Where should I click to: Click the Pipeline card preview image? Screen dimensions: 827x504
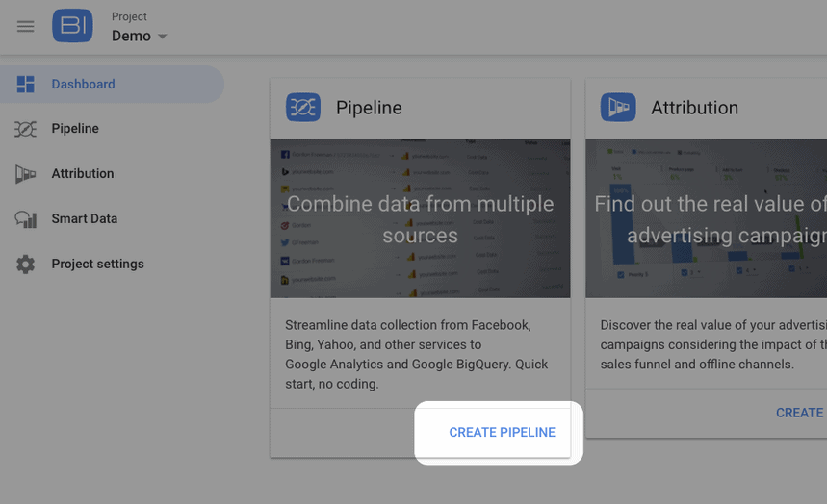tap(420, 218)
